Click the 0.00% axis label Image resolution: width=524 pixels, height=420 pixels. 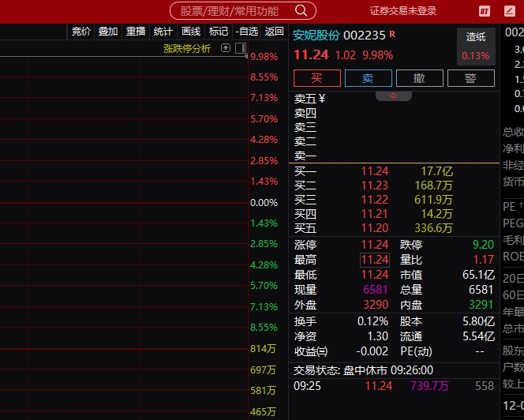264,203
